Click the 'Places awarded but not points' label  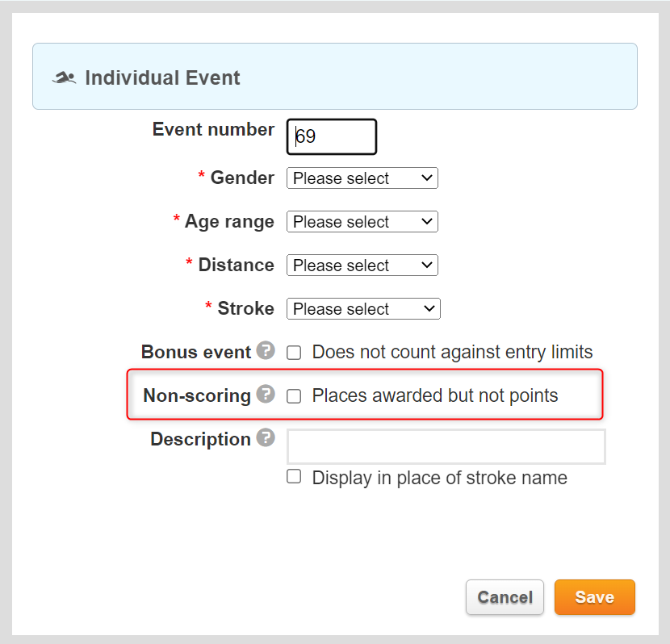click(434, 396)
